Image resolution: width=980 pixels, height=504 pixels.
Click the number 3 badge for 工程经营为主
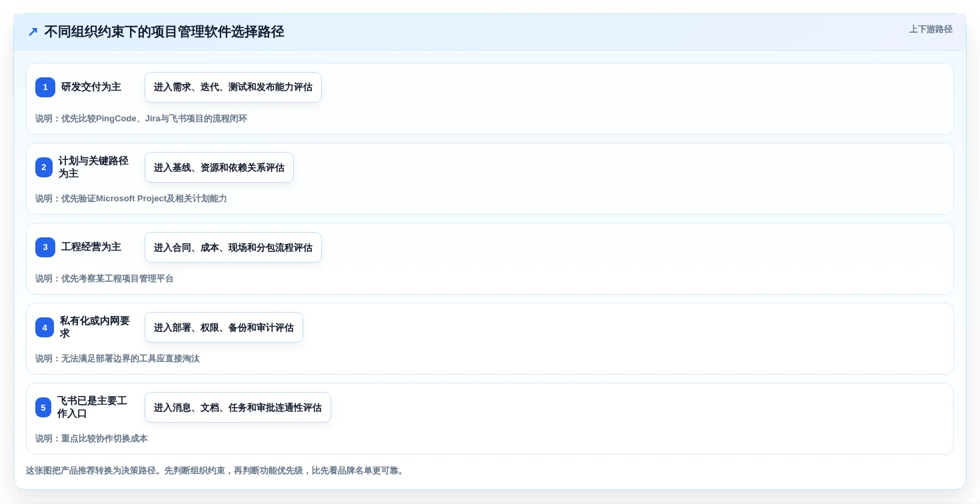pyautogui.click(x=45, y=247)
